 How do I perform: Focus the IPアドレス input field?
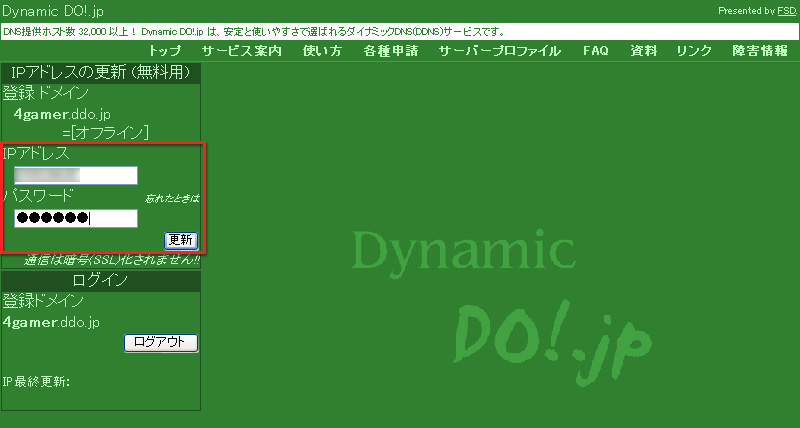[x=75, y=176]
